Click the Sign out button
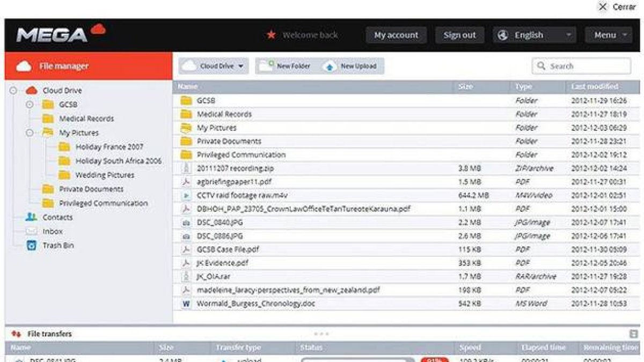644x362 pixels. point(459,35)
